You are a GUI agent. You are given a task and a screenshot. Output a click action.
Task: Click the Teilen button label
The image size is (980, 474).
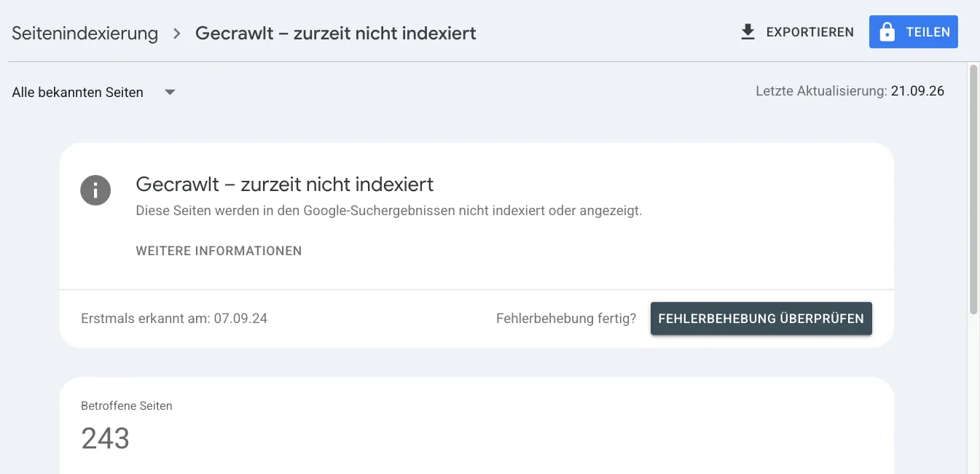pos(928,32)
